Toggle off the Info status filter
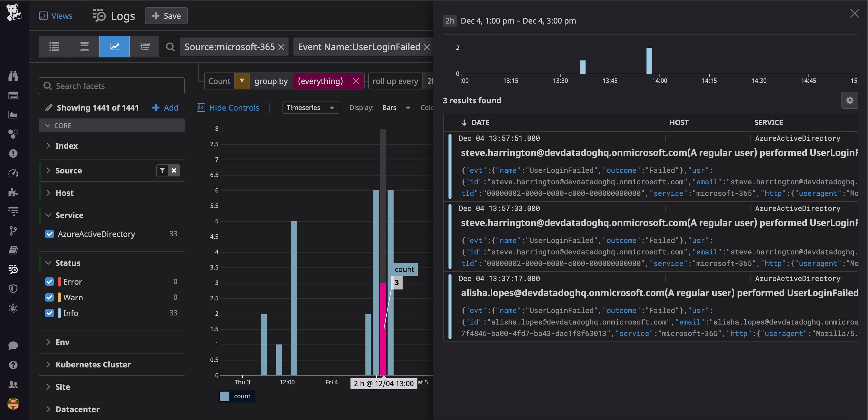Viewport: 868px width, 420px height. [49, 313]
